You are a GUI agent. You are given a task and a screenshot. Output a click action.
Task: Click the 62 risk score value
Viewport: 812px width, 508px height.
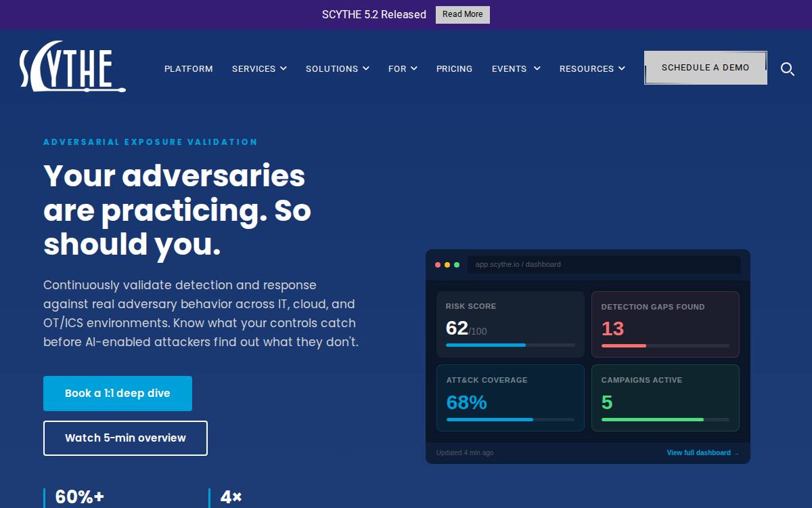pyautogui.click(x=457, y=328)
